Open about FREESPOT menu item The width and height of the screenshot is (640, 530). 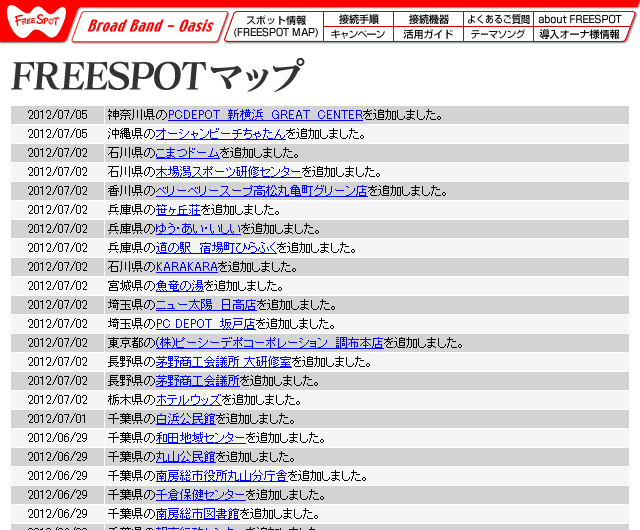click(581, 19)
